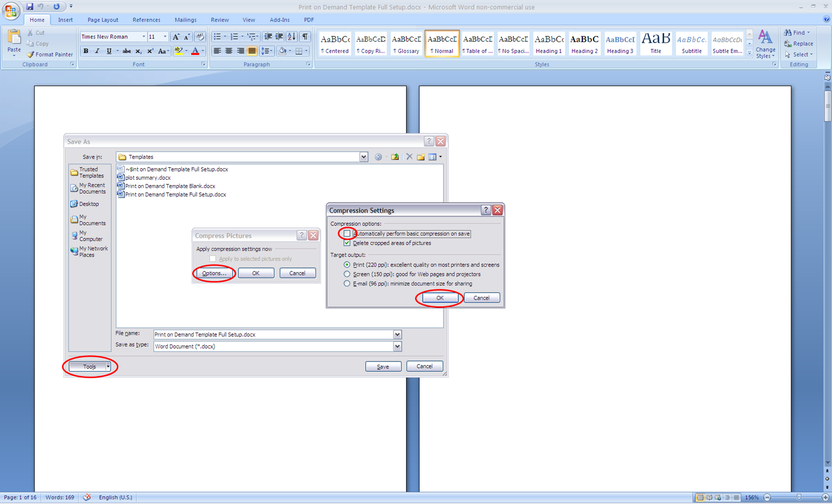Select the E-mail (96 ppi) radio button
This screenshot has height=504, width=832.
[x=347, y=283]
